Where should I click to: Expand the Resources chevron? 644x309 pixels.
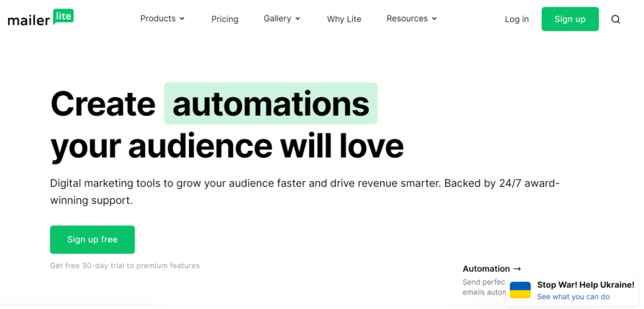[434, 19]
